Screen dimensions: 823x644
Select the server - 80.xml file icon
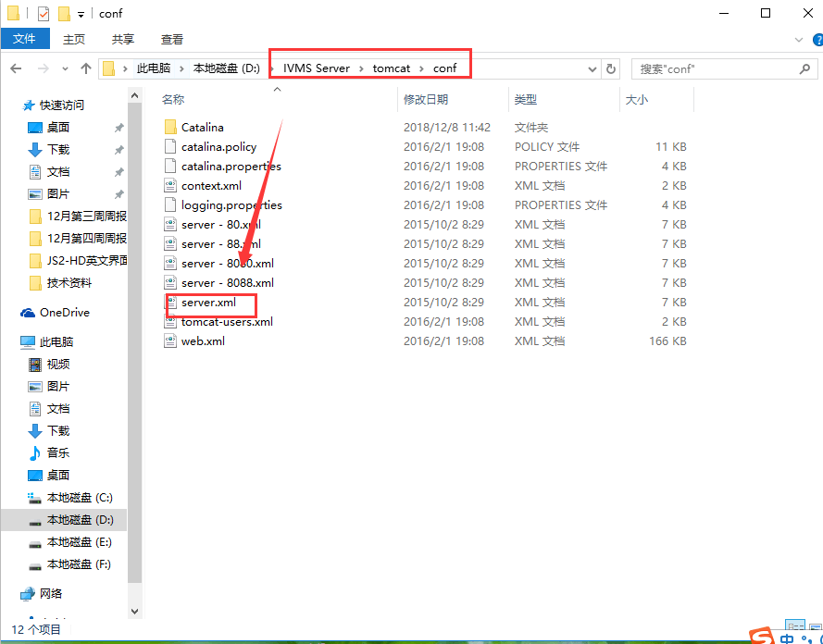[x=170, y=225]
